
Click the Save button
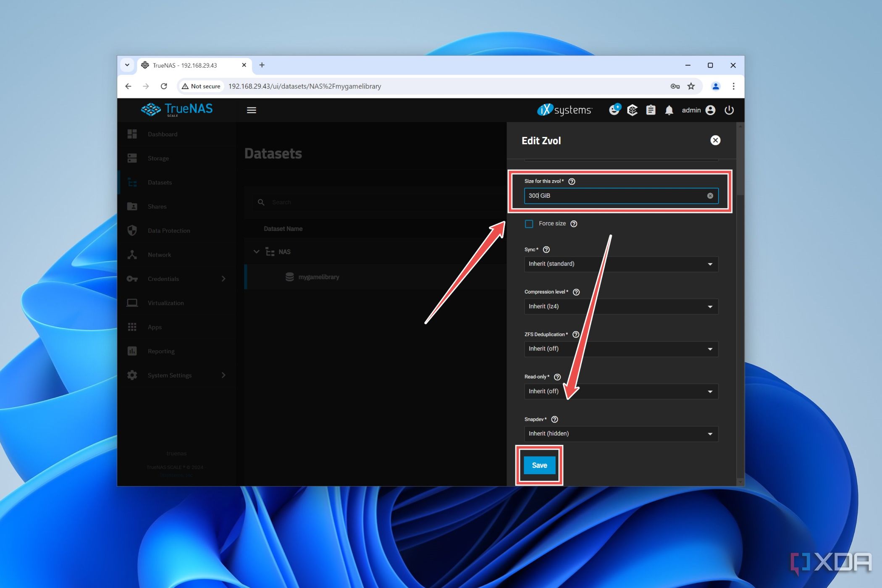(x=539, y=465)
